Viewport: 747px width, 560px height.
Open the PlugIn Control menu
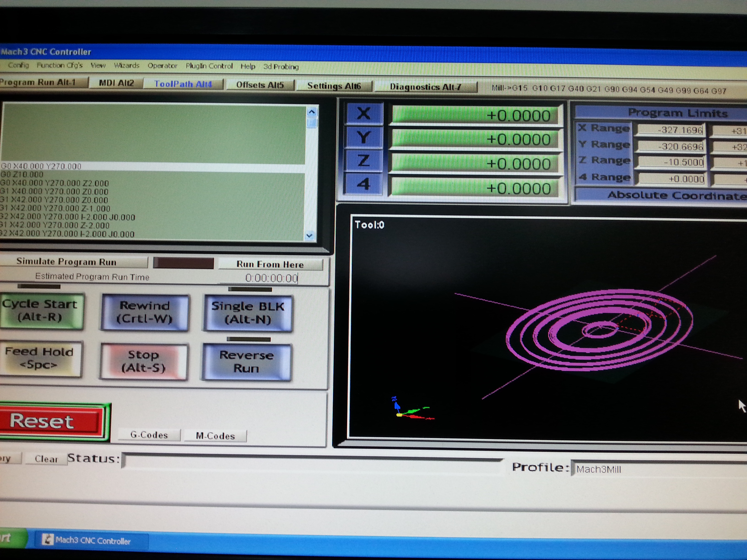tap(209, 66)
